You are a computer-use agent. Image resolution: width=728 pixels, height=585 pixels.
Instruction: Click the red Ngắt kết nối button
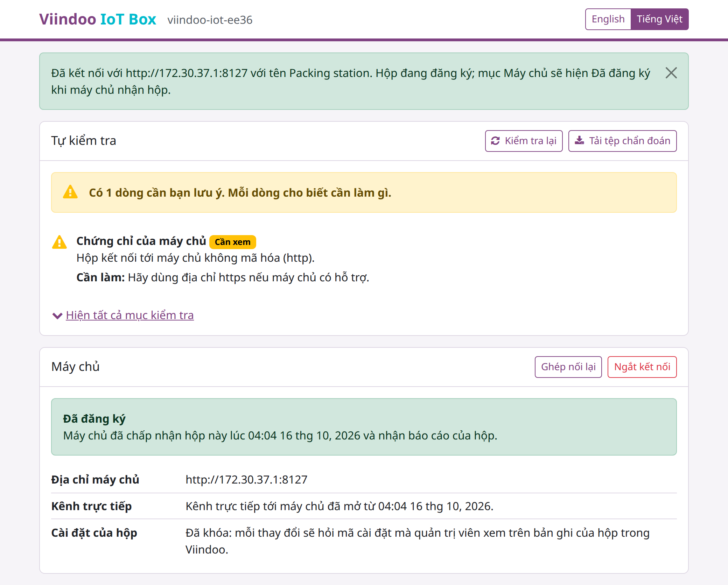point(642,367)
